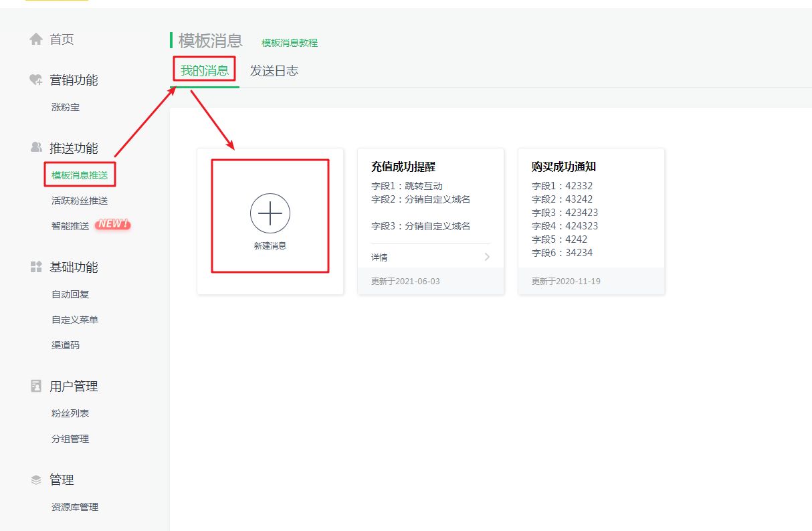Screen dimensions: 812x531
Task: Select the 我的消息 tab
Action: pos(204,70)
